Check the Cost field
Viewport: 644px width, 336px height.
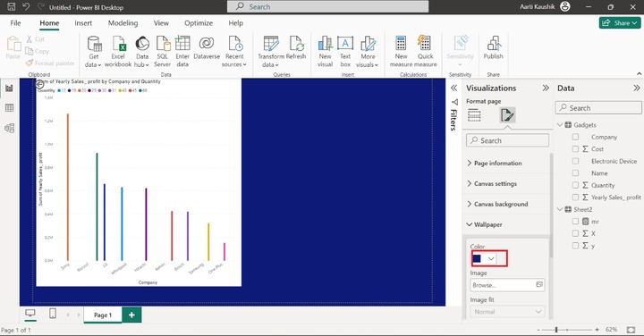(575, 149)
